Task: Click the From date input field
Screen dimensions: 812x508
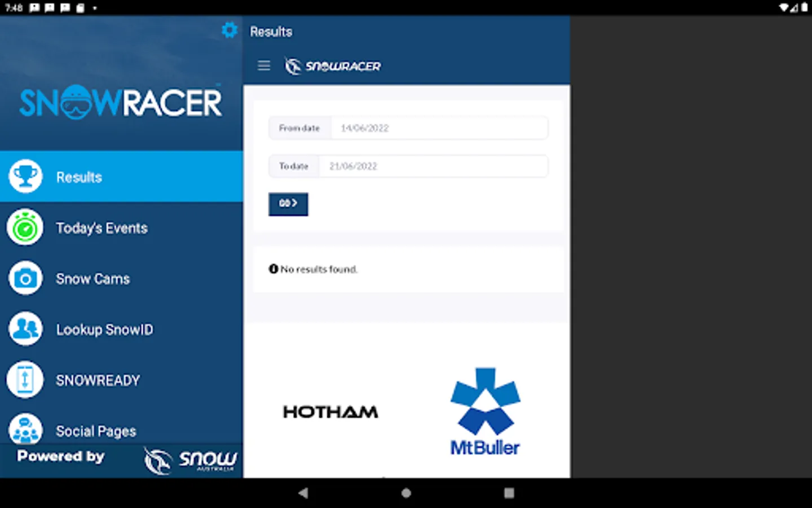Action: (439, 128)
